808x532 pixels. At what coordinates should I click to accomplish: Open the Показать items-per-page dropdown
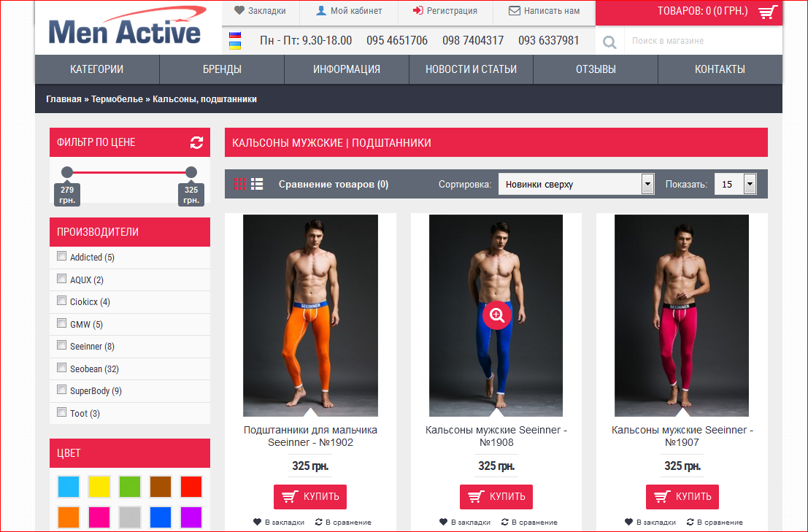tap(735, 184)
